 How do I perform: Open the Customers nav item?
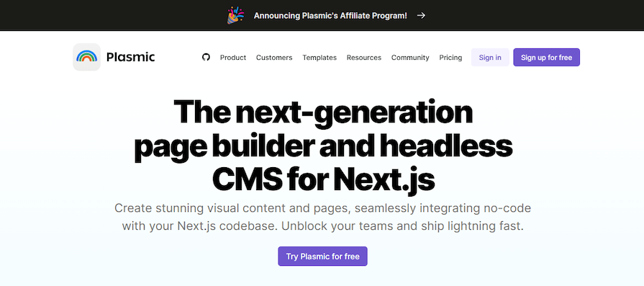point(274,58)
